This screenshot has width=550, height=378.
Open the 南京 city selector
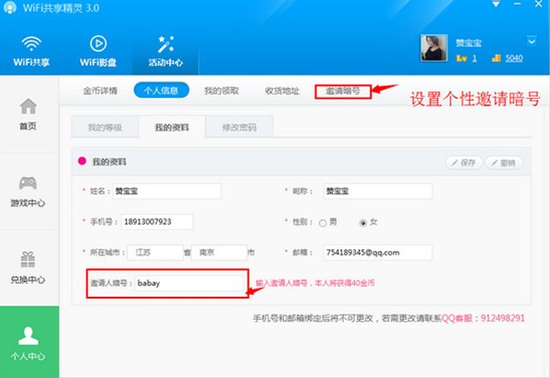coord(219,252)
